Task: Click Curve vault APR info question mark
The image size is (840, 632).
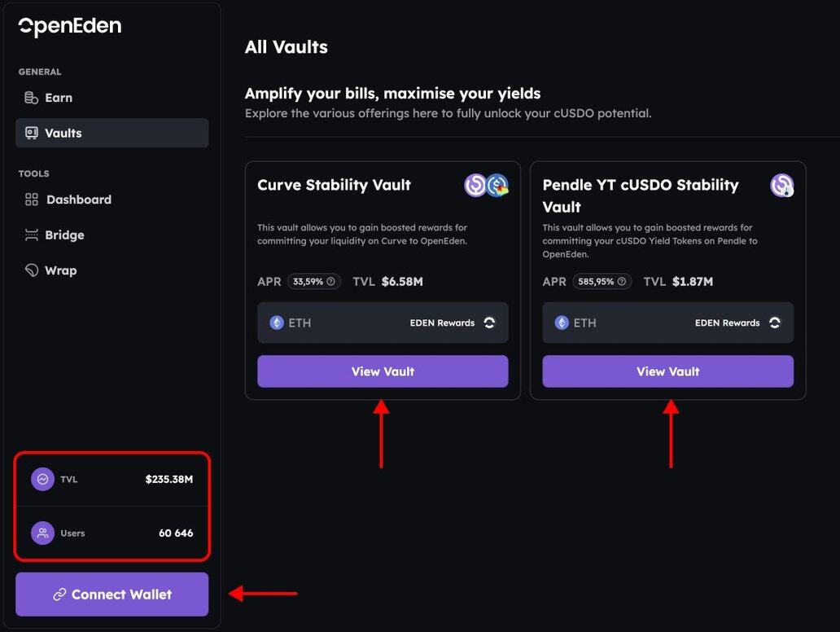Action: point(330,282)
